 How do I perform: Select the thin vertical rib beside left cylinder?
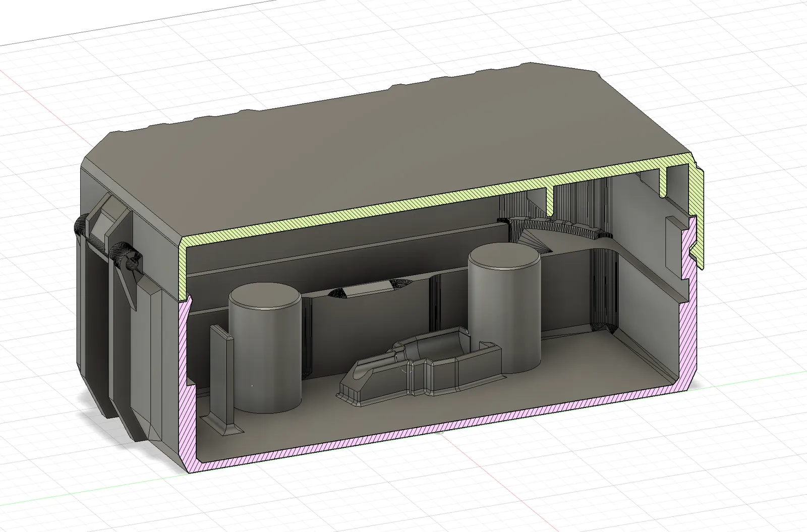222,378
